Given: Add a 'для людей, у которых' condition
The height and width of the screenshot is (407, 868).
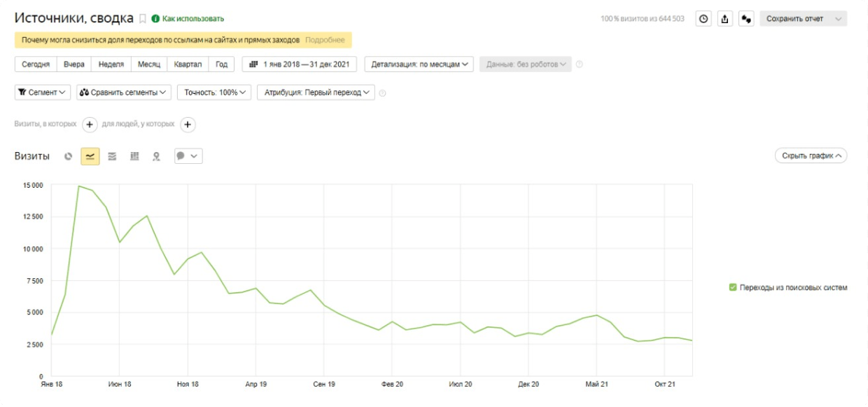Looking at the screenshot, I should (188, 125).
